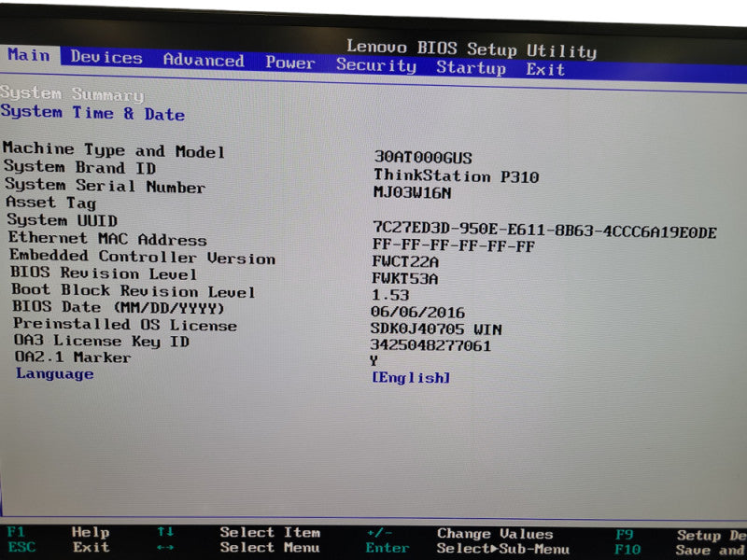Click the FWCT22A version value
Screen dimensions: 747x560
click(x=405, y=261)
